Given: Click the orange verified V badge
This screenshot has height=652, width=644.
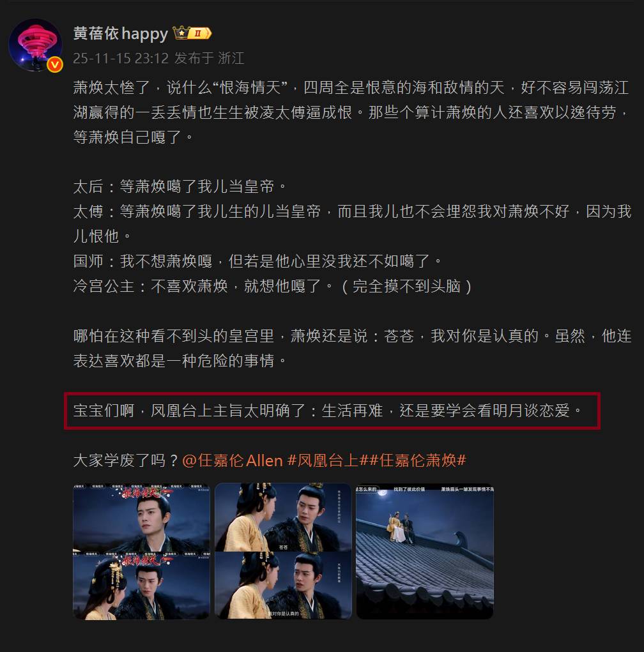Looking at the screenshot, I should pyautogui.click(x=54, y=65).
